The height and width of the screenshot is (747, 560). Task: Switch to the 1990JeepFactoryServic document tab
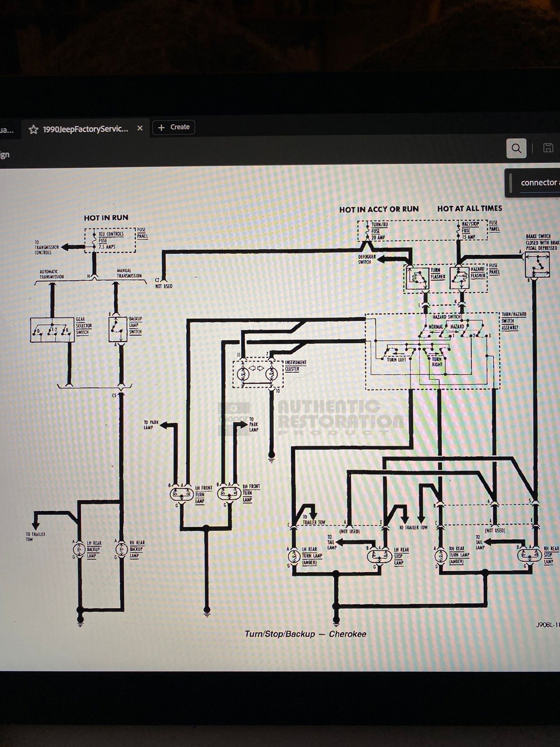[85, 129]
